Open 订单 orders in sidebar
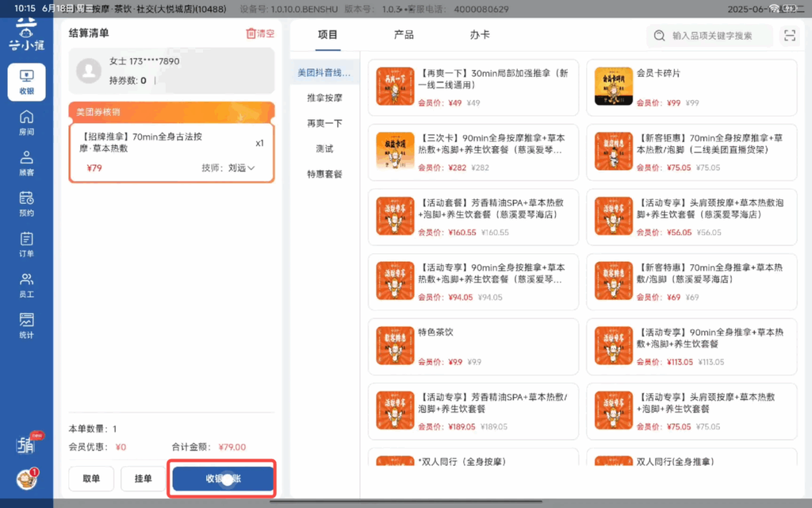 [26, 244]
